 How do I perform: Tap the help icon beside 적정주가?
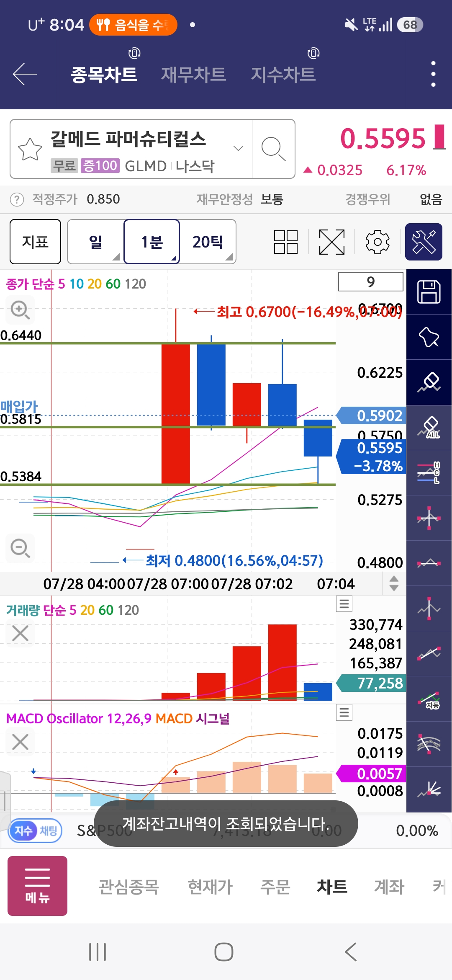17,199
